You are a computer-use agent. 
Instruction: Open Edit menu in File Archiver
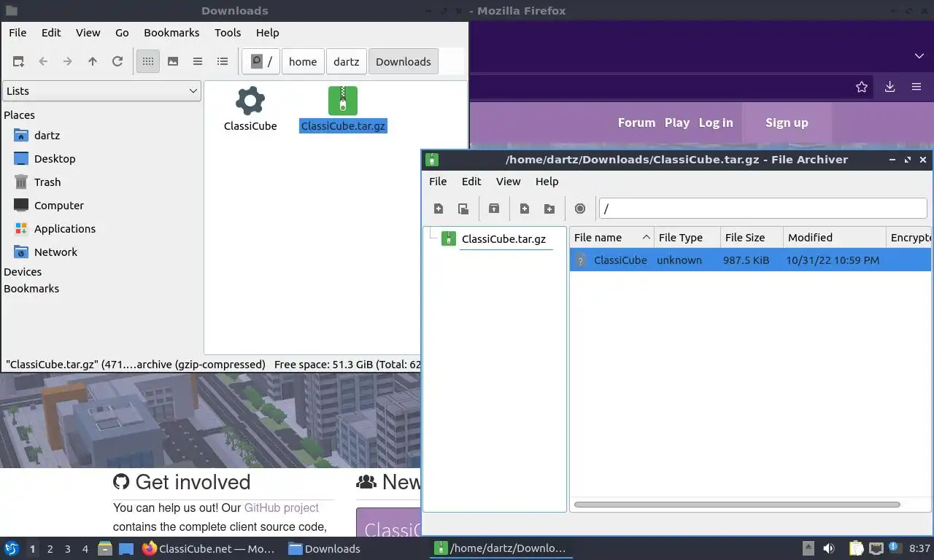471,182
